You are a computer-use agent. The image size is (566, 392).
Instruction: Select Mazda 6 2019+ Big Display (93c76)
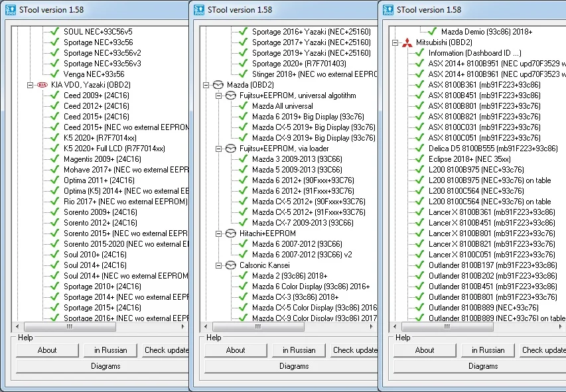(308, 117)
